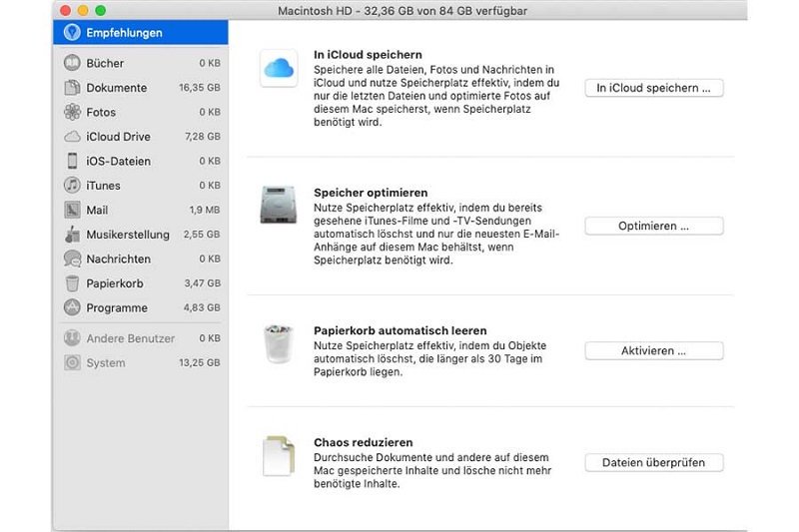Click the Papierkorb trash icon in sidebar
Screen dimensions: 799x532
pyautogui.click(x=72, y=283)
